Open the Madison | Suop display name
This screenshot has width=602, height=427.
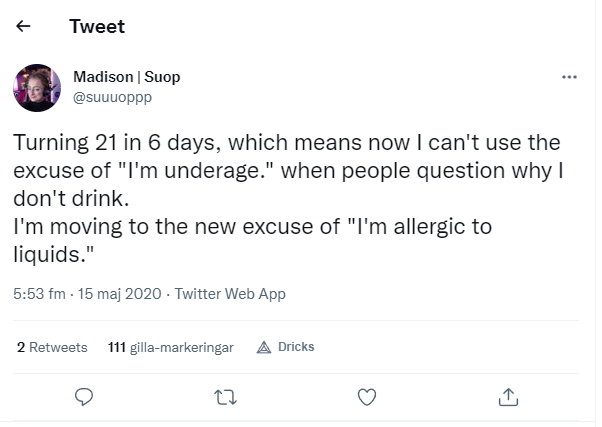pos(127,77)
